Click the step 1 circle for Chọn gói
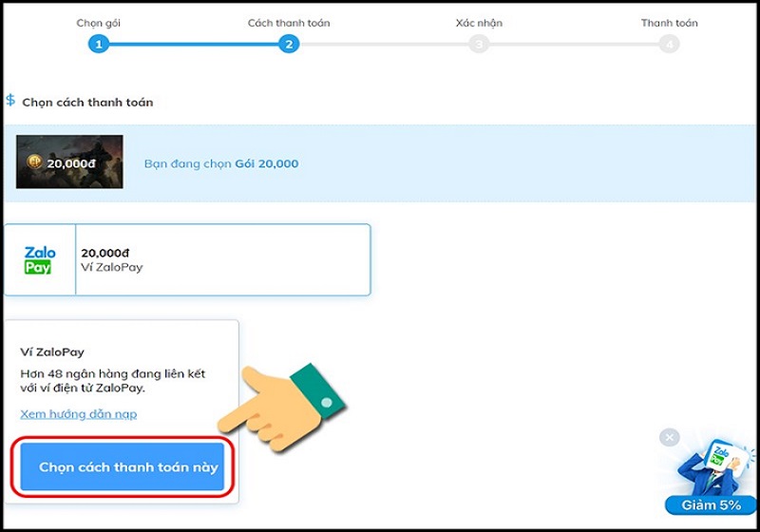The image size is (760, 532). (99, 45)
